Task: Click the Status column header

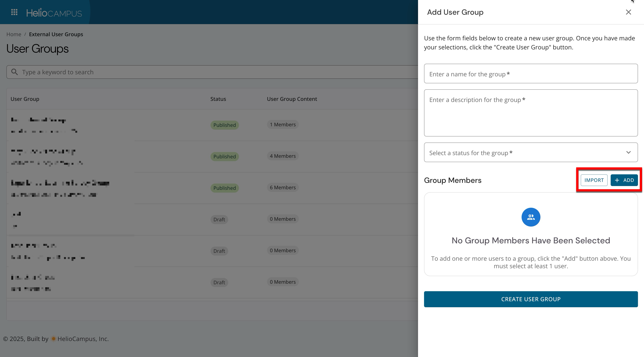Action: [x=218, y=99]
